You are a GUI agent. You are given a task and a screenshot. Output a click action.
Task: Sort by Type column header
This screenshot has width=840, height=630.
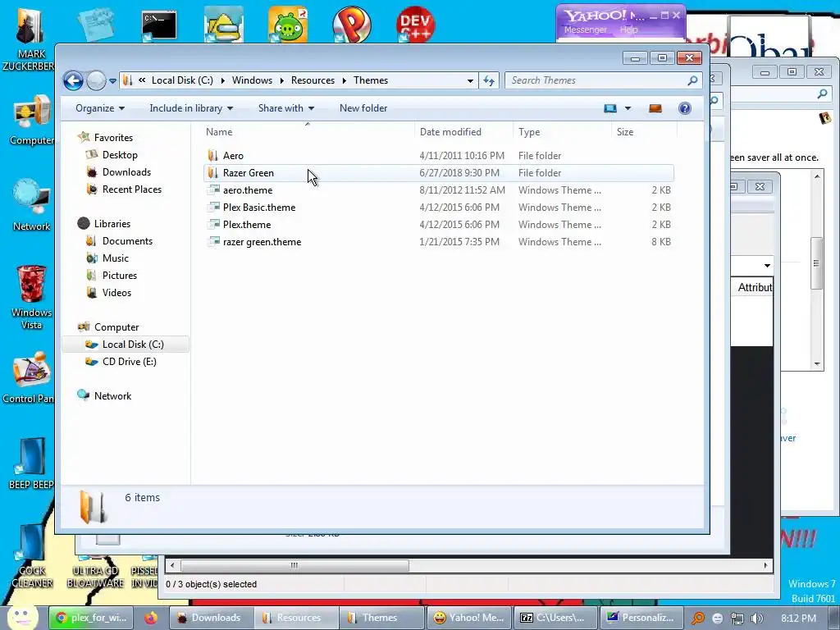pos(562,132)
